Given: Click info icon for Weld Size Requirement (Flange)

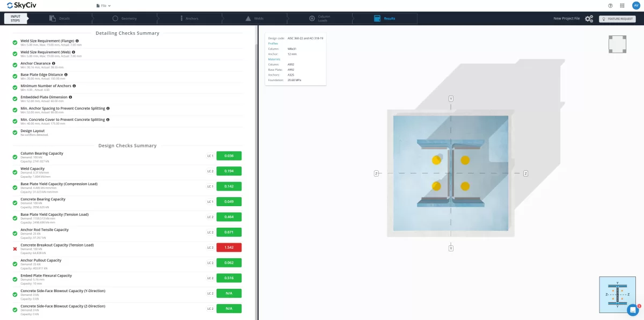Looking at the screenshot, I should 77,41.
